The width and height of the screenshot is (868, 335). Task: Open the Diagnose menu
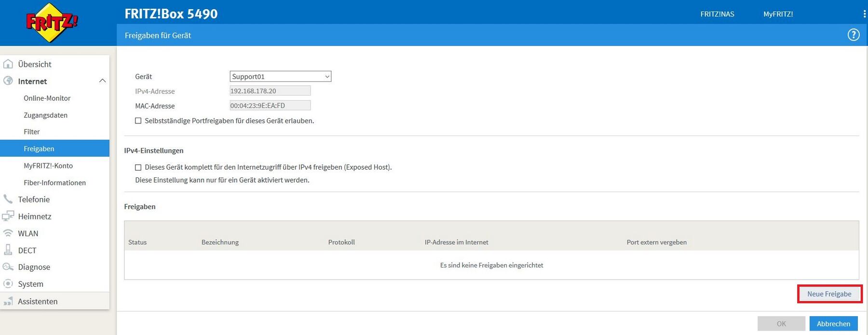34,267
